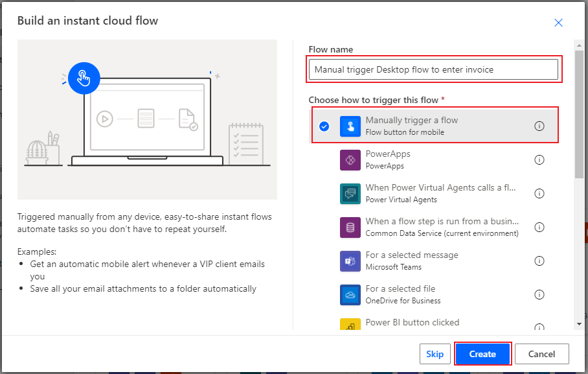Image resolution: width=588 pixels, height=374 pixels.
Task: Choose When Power Virtual Agents calls a flow
Action: tap(434, 194)
